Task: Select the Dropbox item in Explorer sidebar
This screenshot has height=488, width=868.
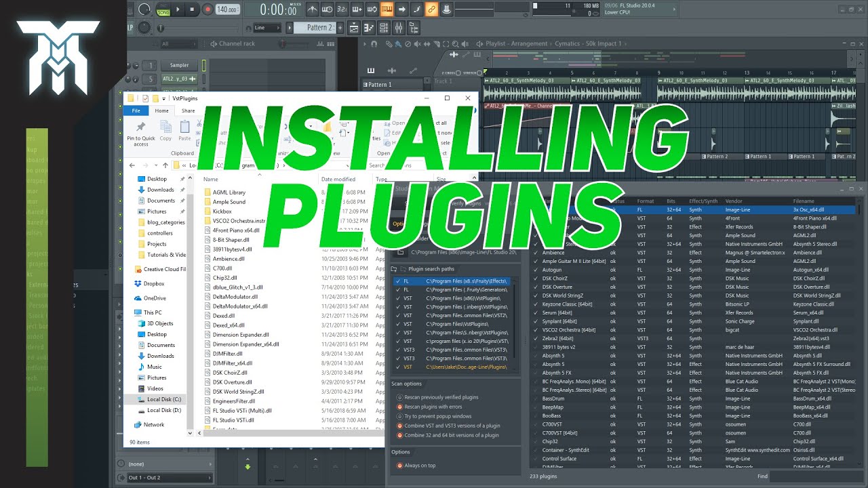Action: pos(154,284)
